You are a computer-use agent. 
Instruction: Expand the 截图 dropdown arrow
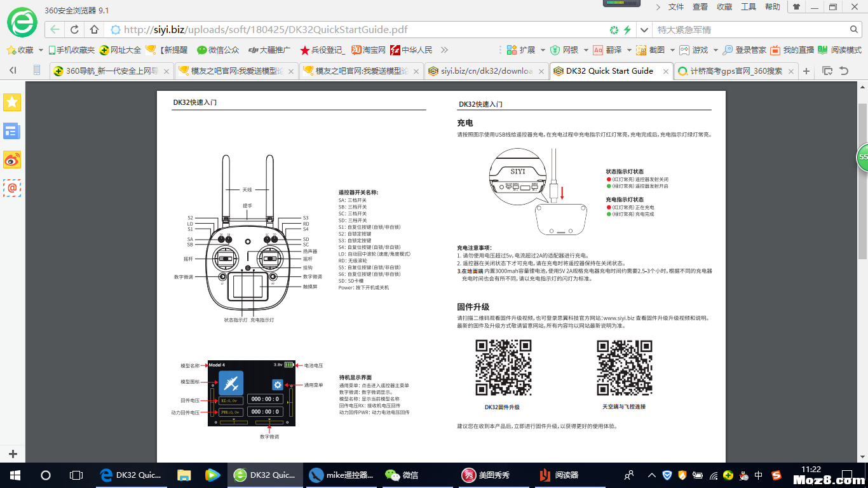tap(672, 50)
